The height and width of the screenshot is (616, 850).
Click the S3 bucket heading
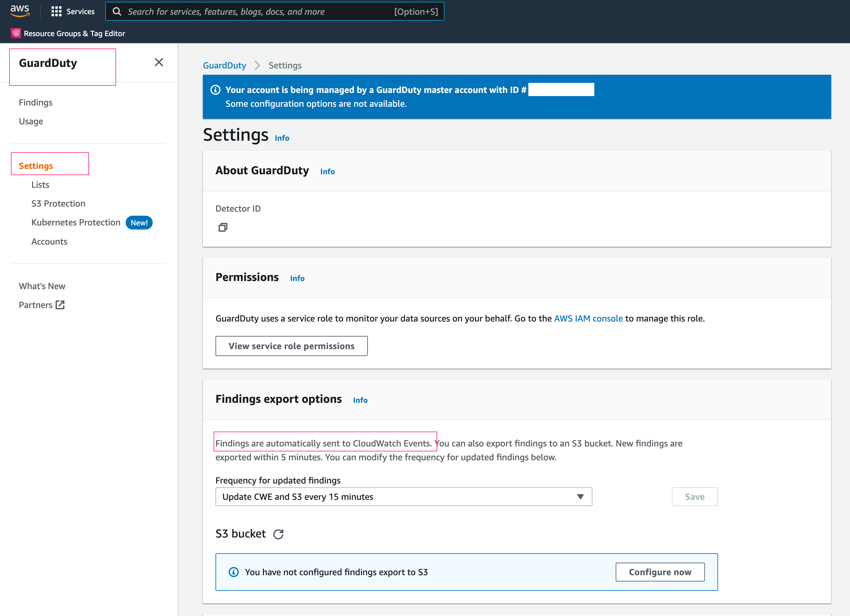241,533
